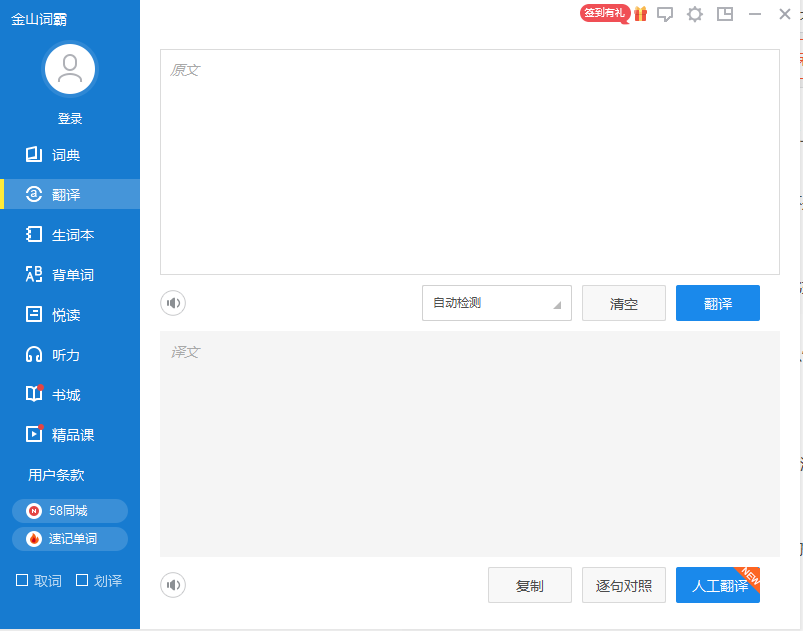The width and height of the screenshot is (803, 631).
Task: Click into the 原文 source text box
Action: coord(470,162)
